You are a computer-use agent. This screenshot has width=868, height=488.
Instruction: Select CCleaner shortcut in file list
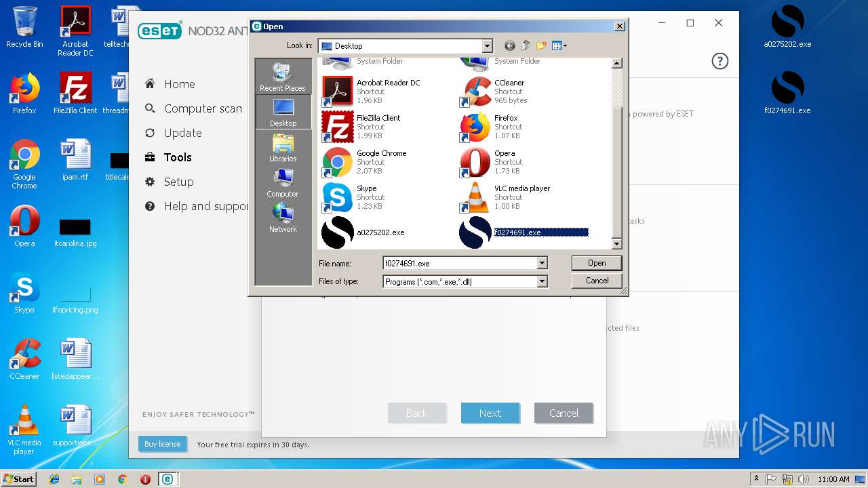click(x=493, y=91)
